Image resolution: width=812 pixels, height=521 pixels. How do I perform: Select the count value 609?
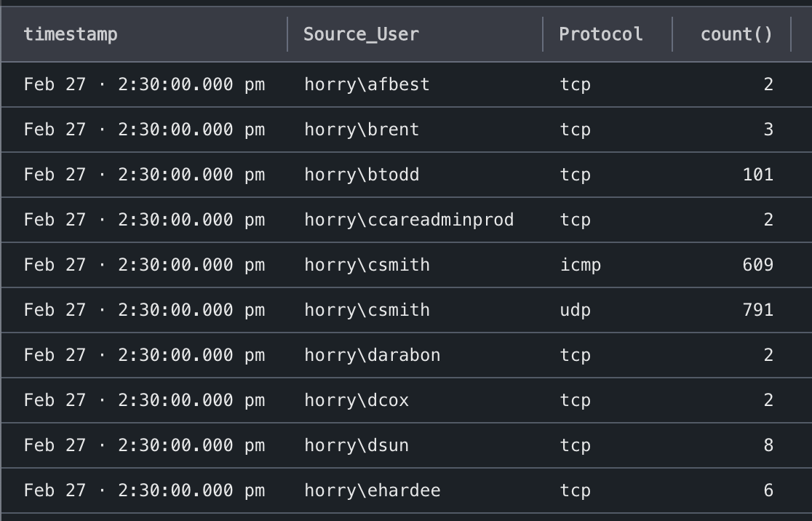tap(757, 265)
